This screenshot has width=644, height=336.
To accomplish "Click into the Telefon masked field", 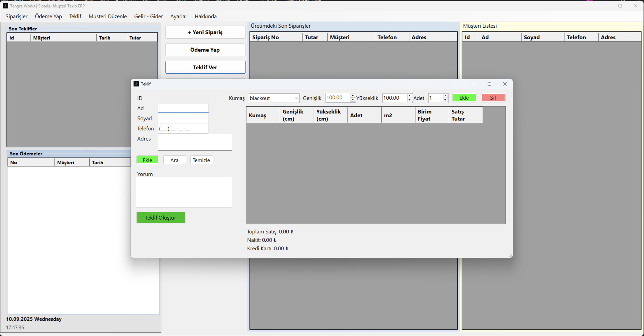I will 183,128.
